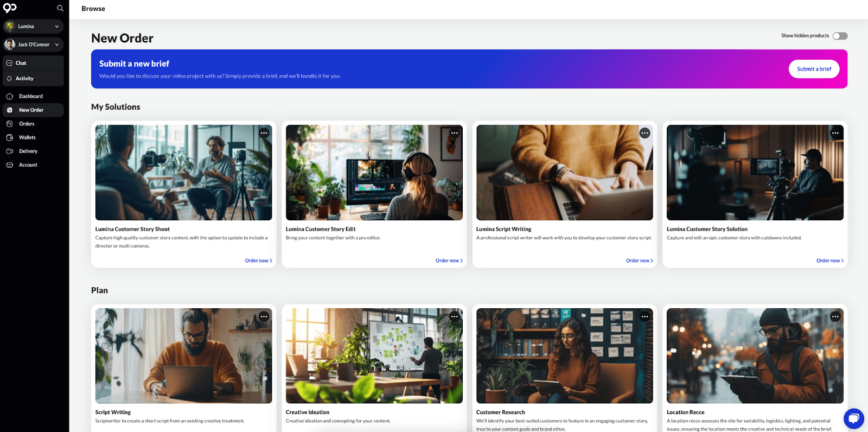Open options menu on Customer Research card
Viewport: 868px width, 432px height.
[x=644, y=316]
